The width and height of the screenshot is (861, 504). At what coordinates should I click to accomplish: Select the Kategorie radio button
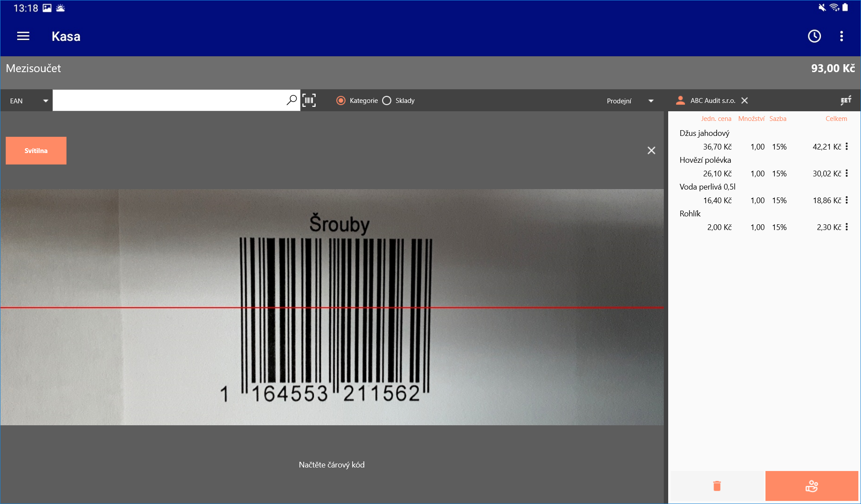click(x=341, y=100)
